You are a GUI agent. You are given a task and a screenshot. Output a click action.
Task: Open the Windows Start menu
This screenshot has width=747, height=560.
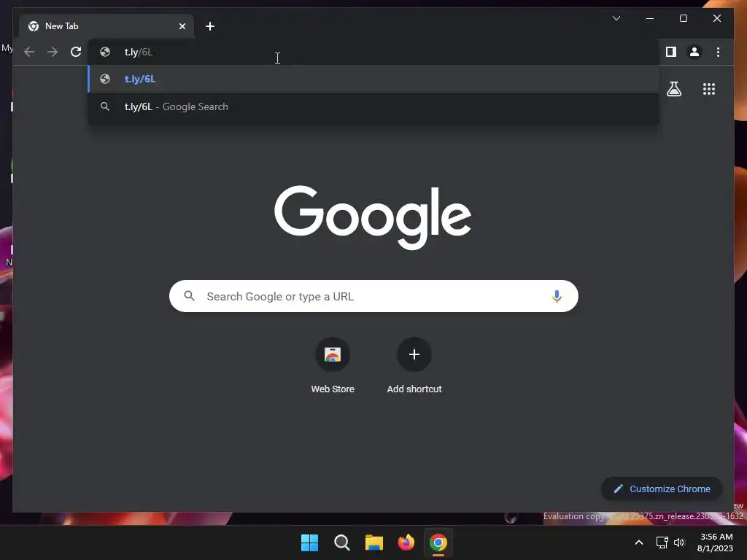(x=309, y=542)
